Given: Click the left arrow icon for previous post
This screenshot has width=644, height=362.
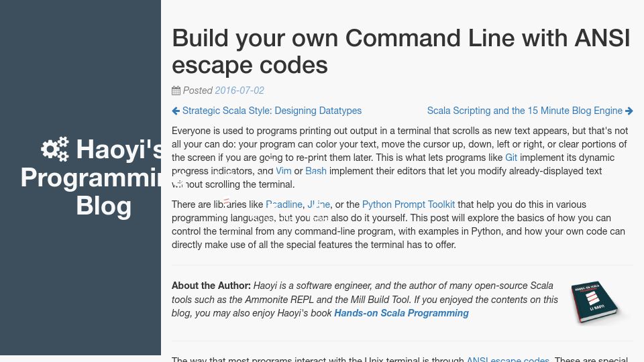Looking at the screenshot, I should (x=176, y=111).
